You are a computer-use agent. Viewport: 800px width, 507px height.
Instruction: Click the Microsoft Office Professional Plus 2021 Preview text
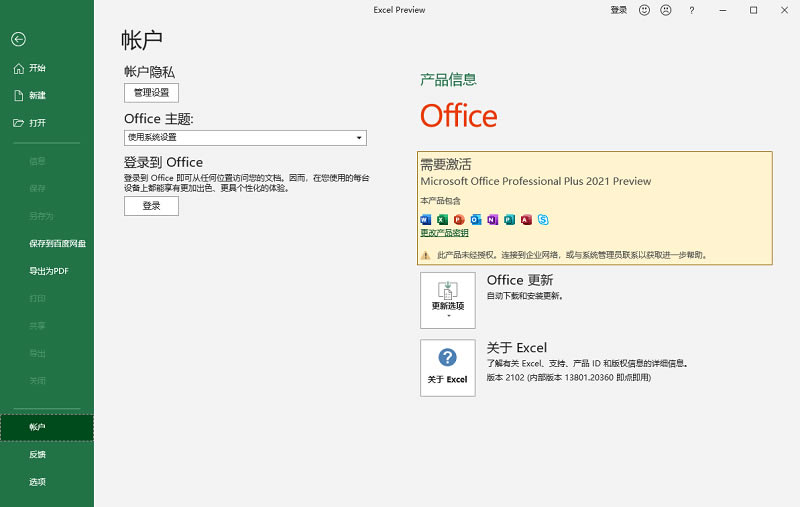click(536, 182)
